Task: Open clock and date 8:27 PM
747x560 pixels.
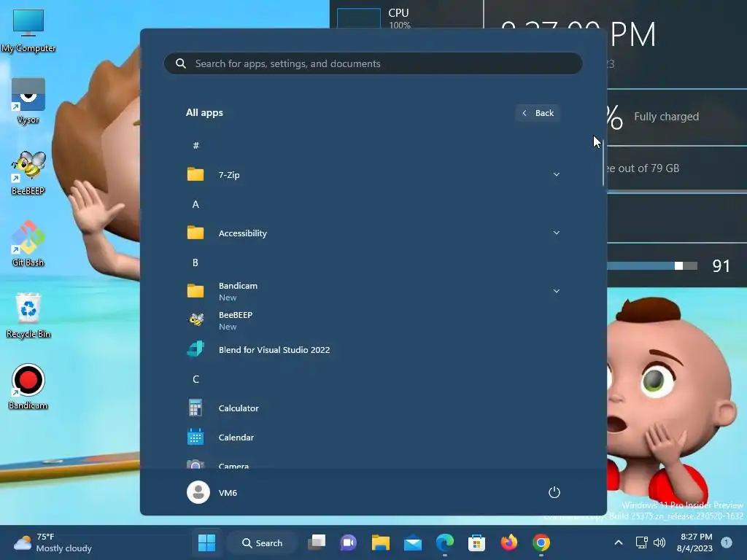Action: point(694,542)
